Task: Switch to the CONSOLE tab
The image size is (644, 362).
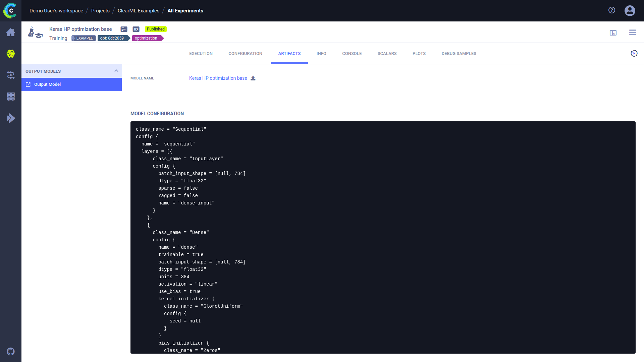Action: click(352, 53)
